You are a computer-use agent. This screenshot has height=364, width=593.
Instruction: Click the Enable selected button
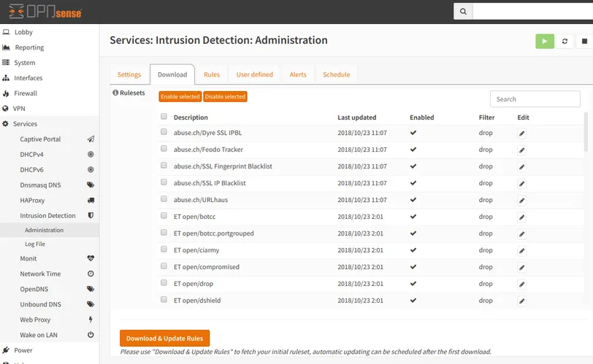180,96
